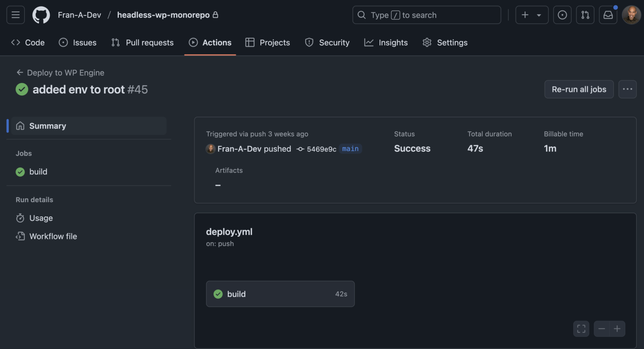Open commit 5469e9c from the run details

click(322, 149)
